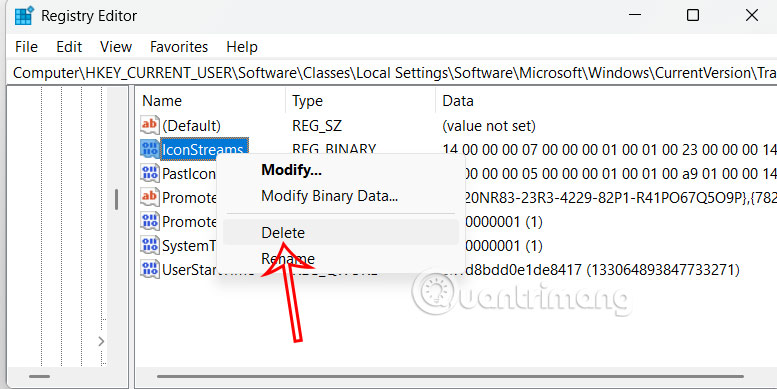Open the Help menu

(242, 47)
